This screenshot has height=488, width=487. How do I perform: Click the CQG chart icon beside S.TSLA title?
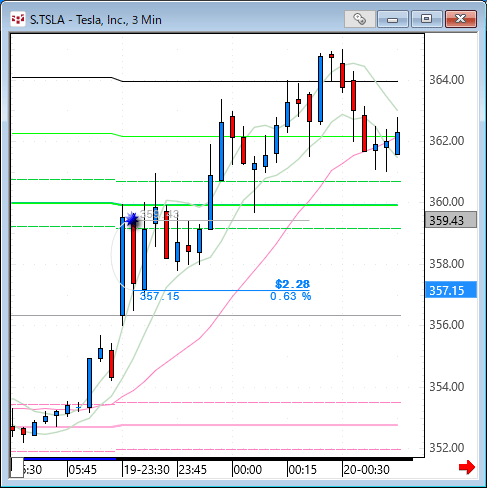click(18, 19)
